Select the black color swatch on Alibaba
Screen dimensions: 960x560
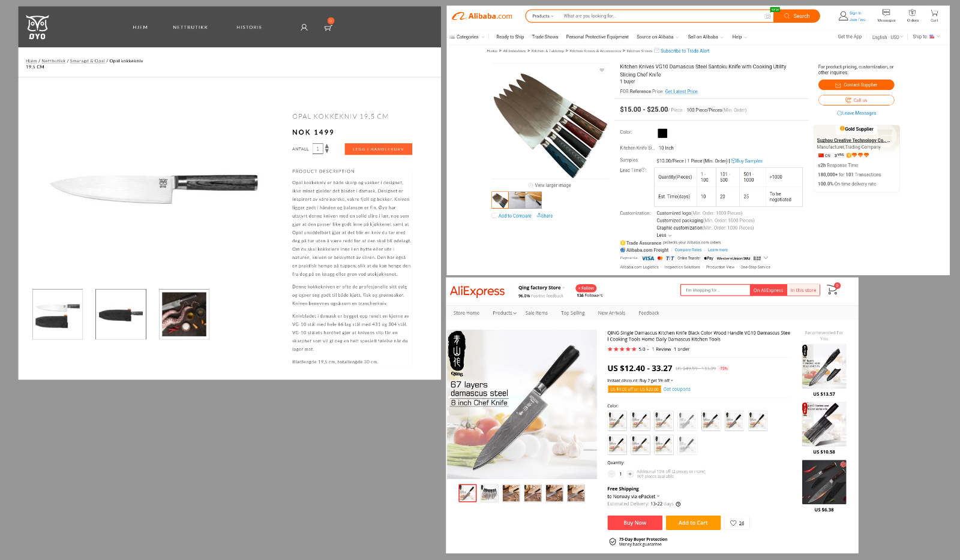coord(662,133)
